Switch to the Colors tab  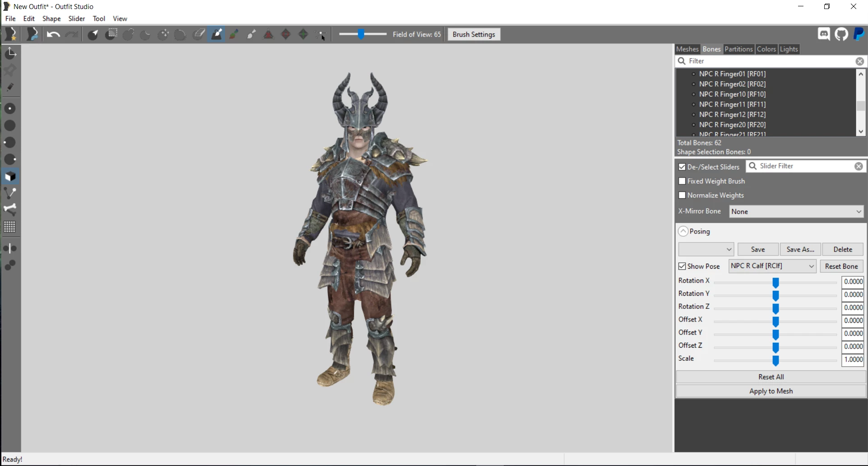click(x=766, y=49)
